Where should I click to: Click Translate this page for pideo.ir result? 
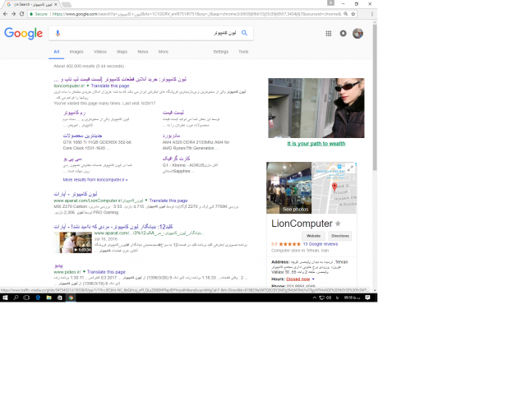coord(106,272)
